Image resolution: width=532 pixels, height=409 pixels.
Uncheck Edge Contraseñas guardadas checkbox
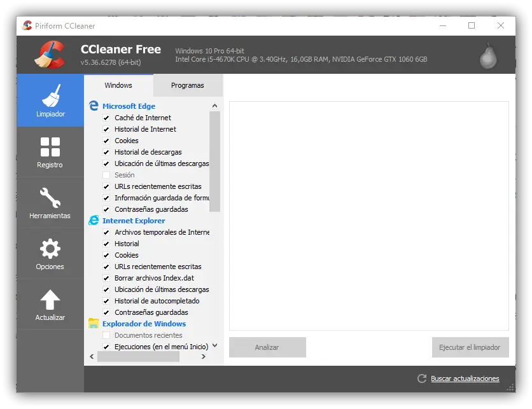[106, 209]
